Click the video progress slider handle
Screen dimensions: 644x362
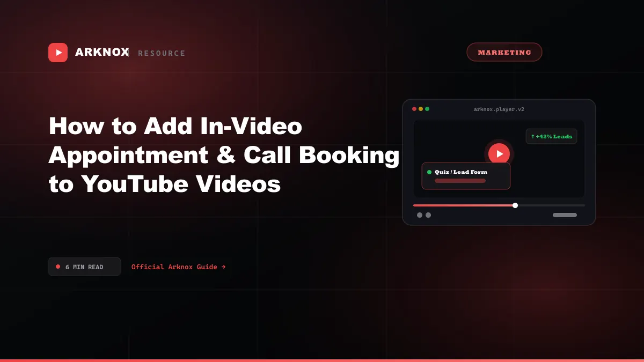(515, 205)
